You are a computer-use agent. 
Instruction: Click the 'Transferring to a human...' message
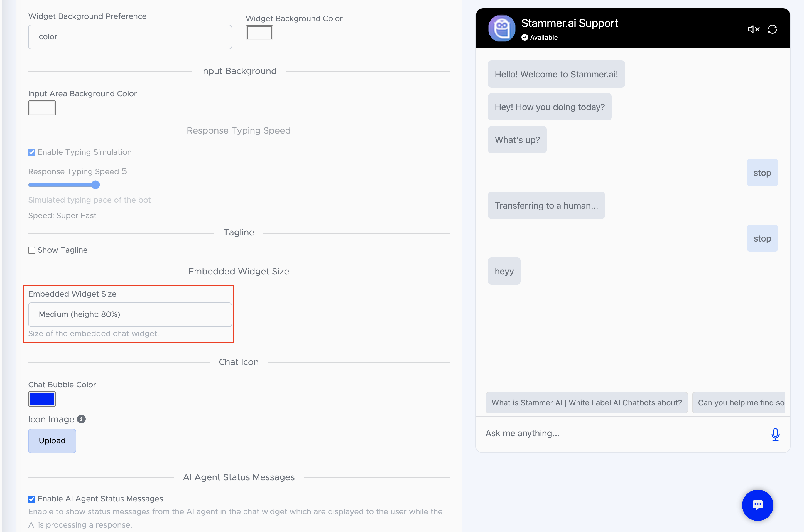tap(546, 205)
